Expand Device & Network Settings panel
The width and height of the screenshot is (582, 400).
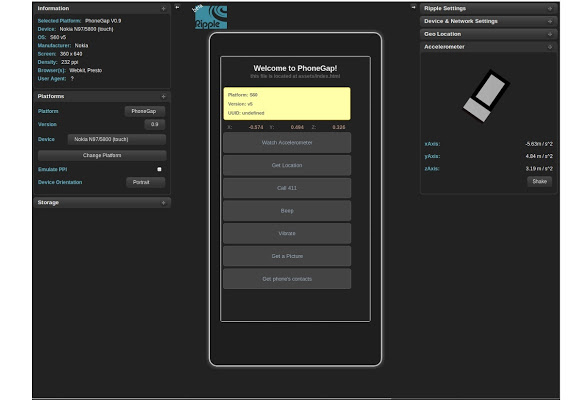point(550,22)
